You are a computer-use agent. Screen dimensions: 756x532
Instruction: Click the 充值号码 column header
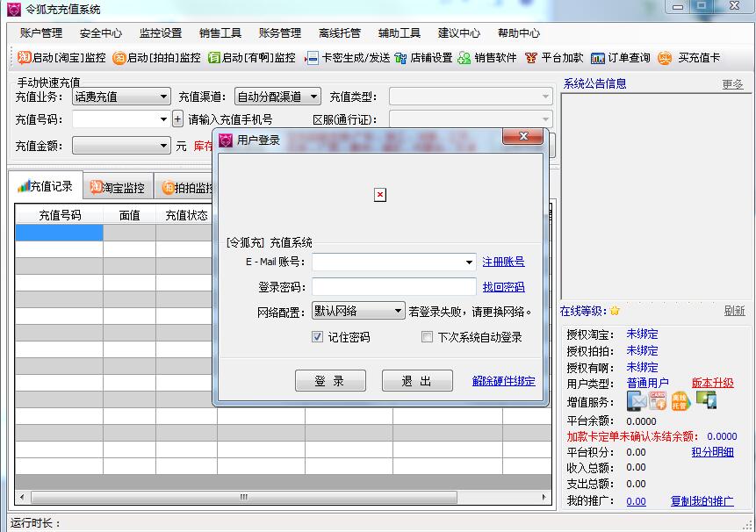60,215
